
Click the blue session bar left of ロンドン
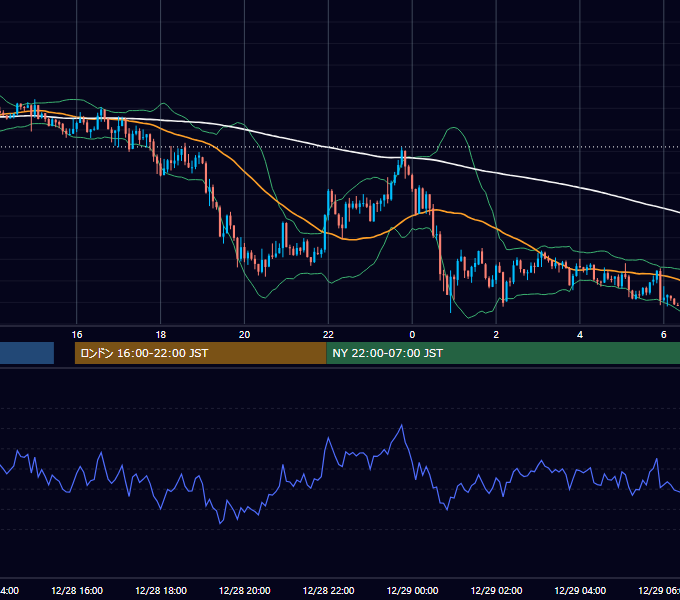[x=27, y=353]
